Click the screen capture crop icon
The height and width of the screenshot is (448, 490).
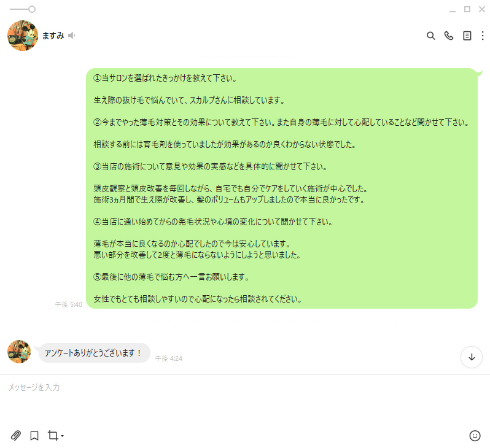[53, 435]
